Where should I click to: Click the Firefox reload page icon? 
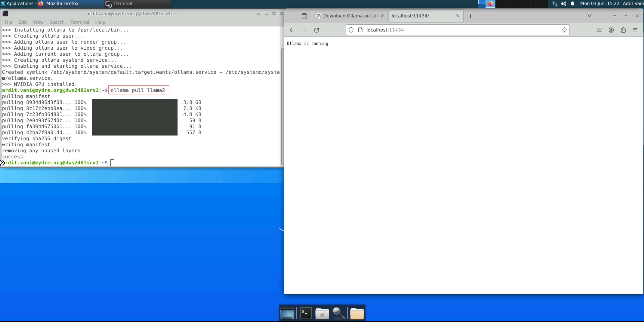point(316,30)
